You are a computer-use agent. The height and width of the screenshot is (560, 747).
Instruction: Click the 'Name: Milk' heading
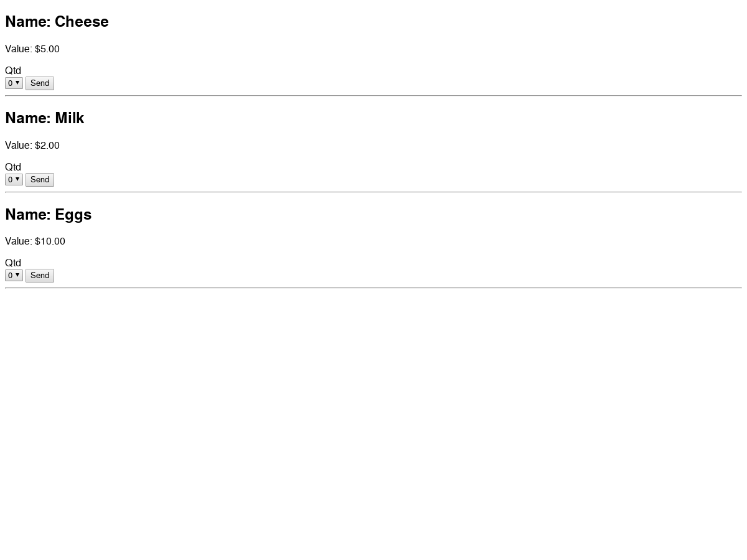(x=44, y=118)
